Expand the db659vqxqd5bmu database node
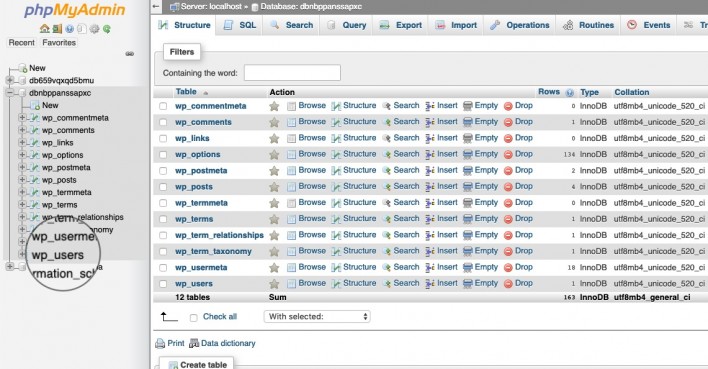The width and height of the screenshot is (708, 369). click(x=9, y=80)
